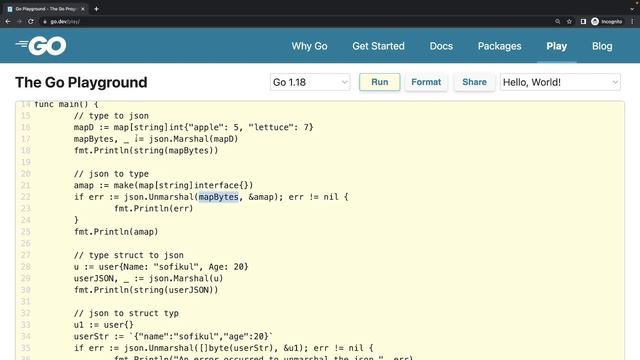Click the Share button
Screen dimensions: 640x360
click(x=474, y=82)
